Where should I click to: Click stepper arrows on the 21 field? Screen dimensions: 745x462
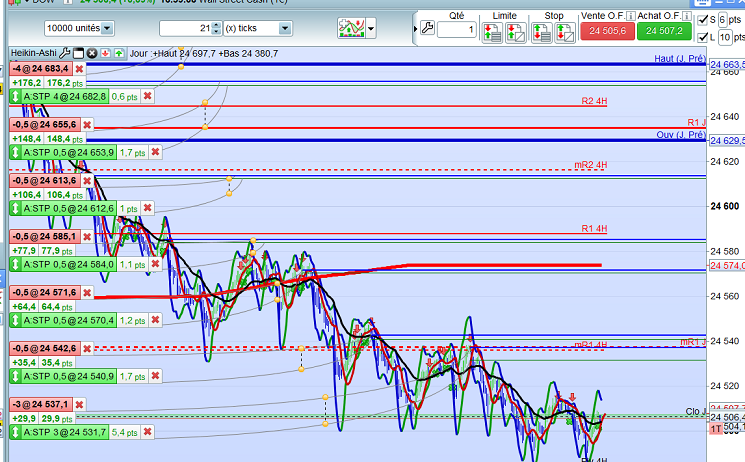216,29
